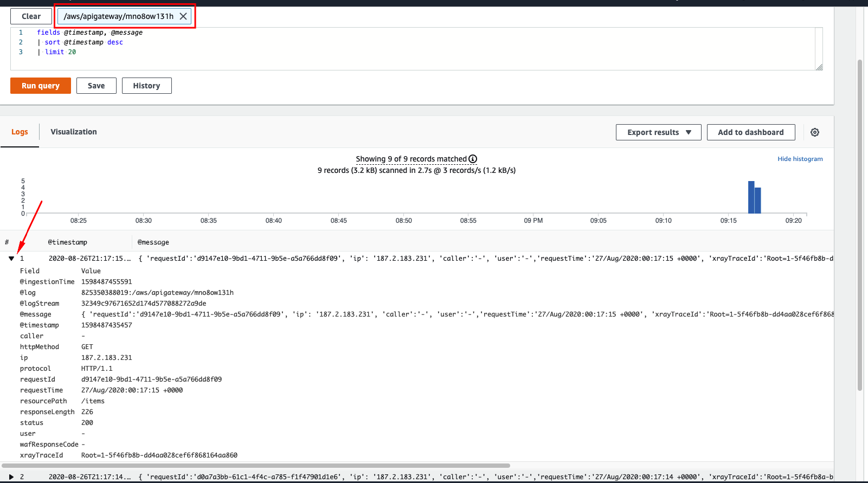Clear the selected log groups
868x483 pixels.
point(31,16)
